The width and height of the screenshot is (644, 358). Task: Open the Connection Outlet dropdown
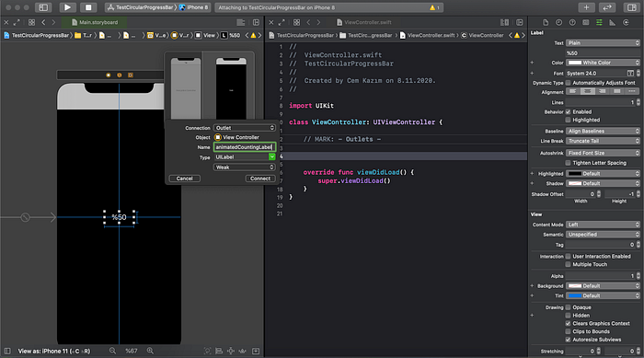tap(245, 128)
